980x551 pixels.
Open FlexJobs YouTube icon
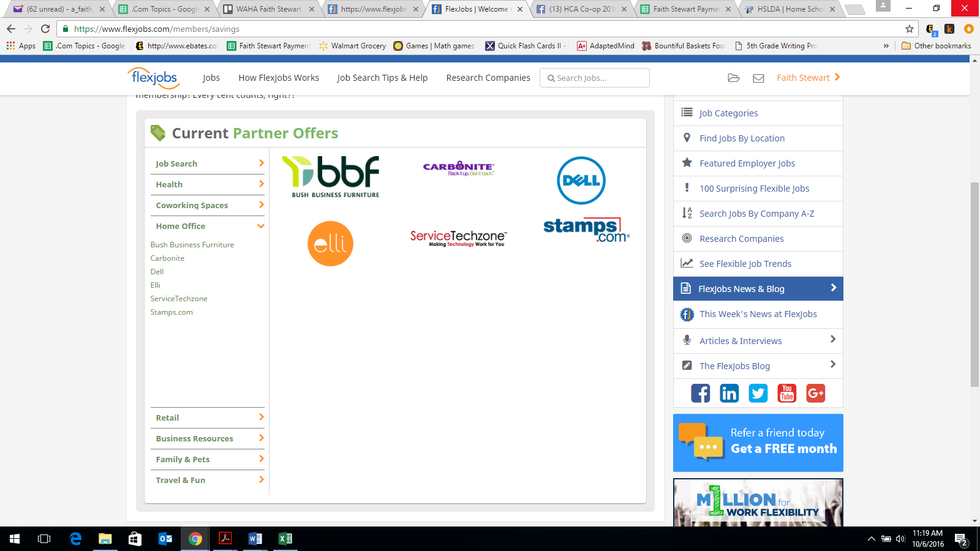coord(787,393)
